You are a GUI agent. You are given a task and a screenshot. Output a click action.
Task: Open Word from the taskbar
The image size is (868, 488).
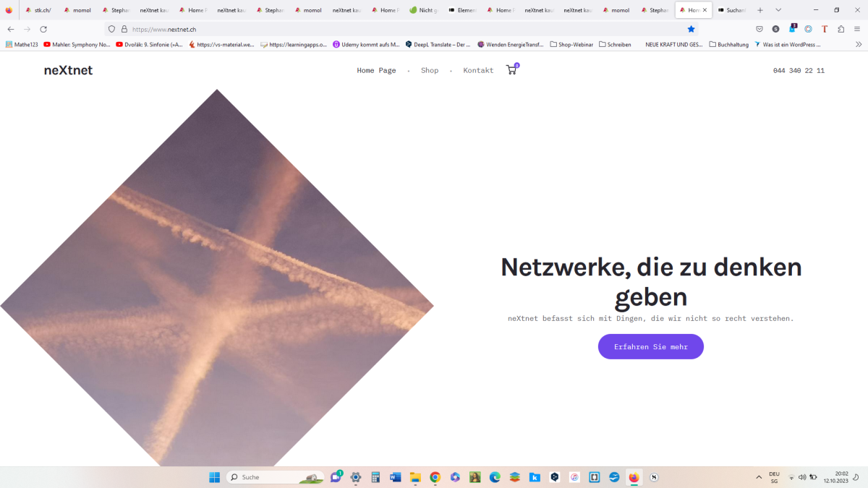coord(395,477)
